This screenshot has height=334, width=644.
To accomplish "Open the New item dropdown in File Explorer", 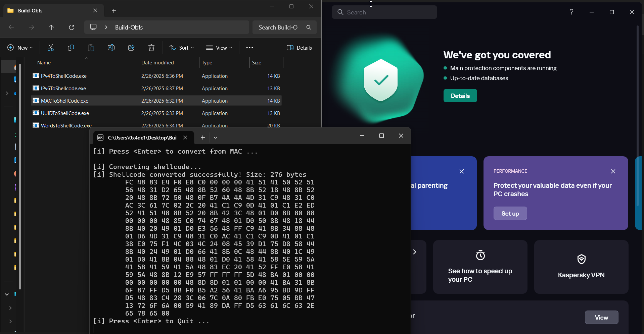I will [x=20, y=48].
